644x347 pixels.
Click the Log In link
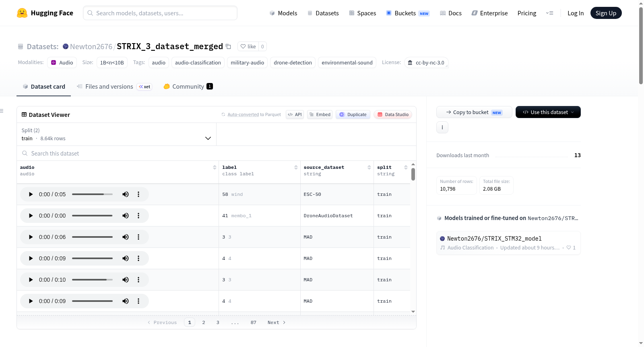[x=576, y=13]
